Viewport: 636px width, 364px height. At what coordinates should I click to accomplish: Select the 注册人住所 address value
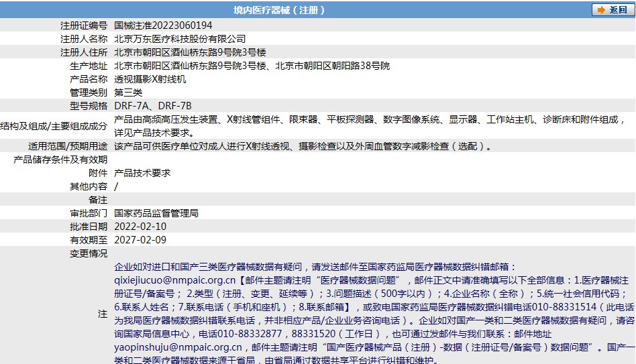(x=190, y=52)
